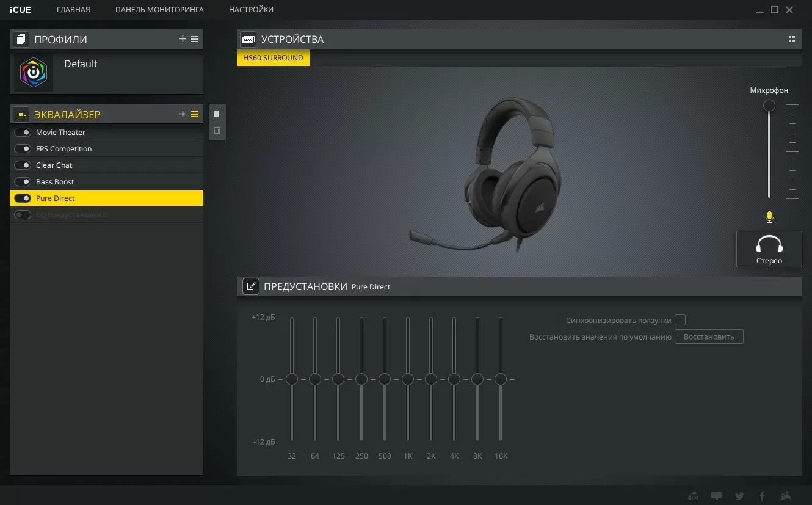Toggle the Pure Direct preset switch
Viewport: 812px width, 505px height.
tap(23, 198)
